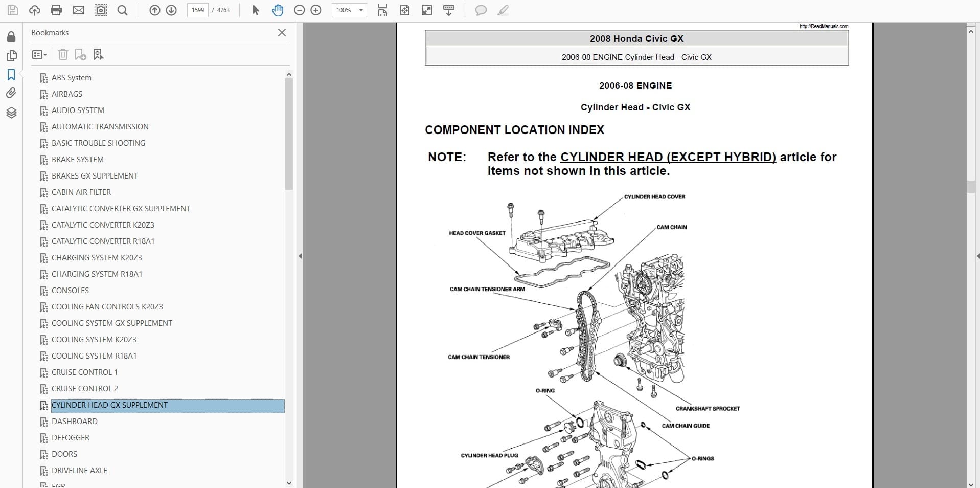This screenshot has width=980, height=488.
Task: Open the CHARGING SYSTEM R18A1 bookmark
Action: [x=97, y=274]
